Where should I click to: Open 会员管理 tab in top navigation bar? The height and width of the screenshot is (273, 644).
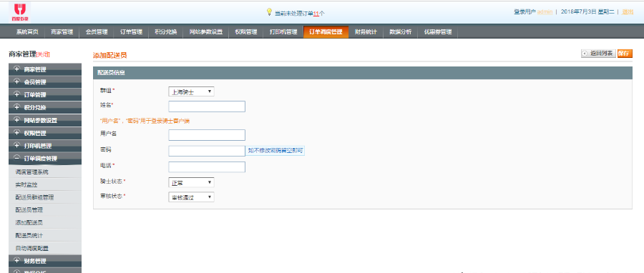click(97, 32)
